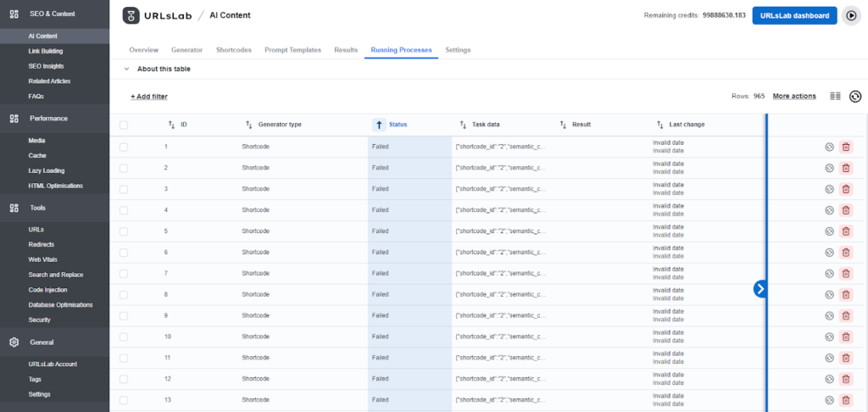
Task: Click the URLsLab dashboard button
Action: [794, 15]
